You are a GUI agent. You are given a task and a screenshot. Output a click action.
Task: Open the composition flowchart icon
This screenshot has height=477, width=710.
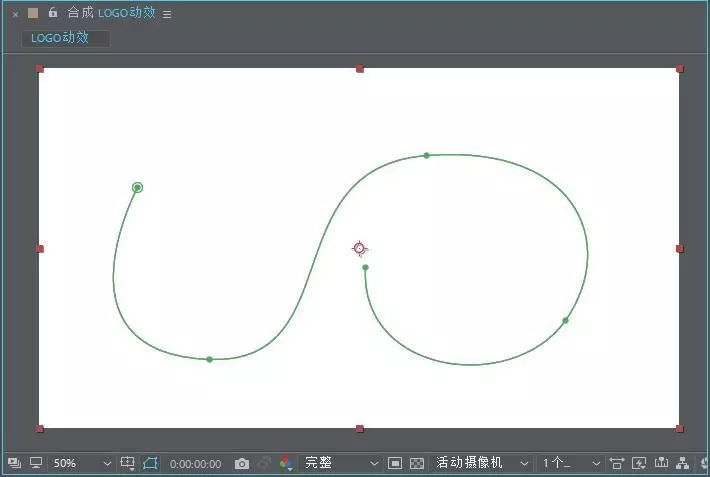[x=682, y=463]
